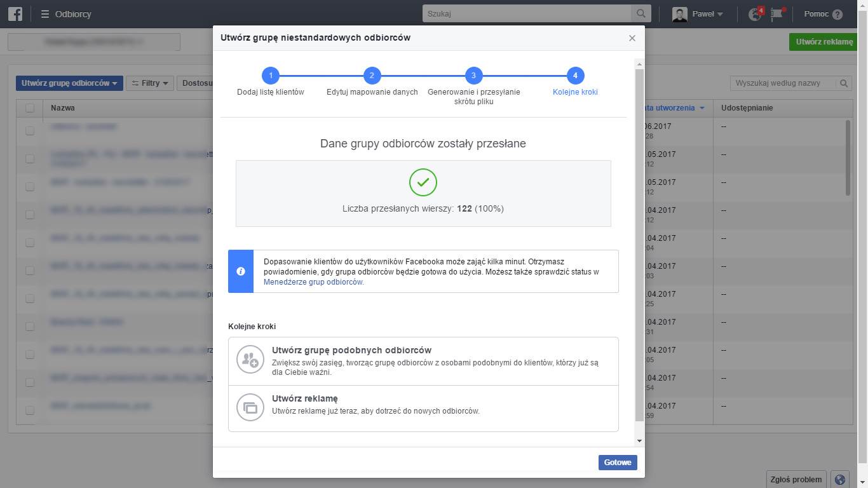Open the Odbiorcy hamburger menu icon
The height and width of the screenshot is (488, 868).
click(45, 14)
